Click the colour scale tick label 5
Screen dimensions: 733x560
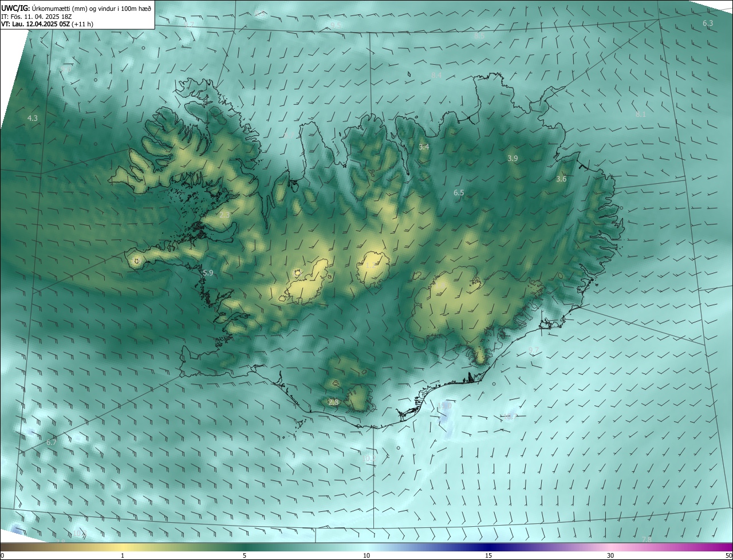point(245,556)
